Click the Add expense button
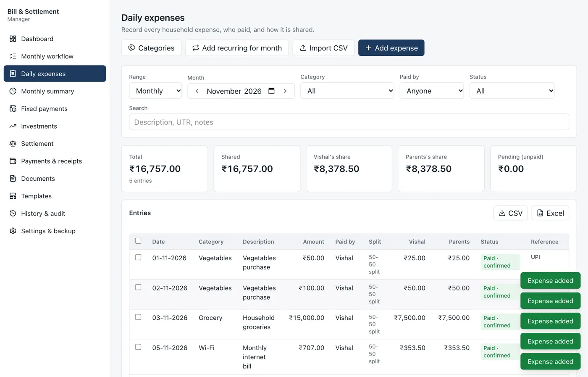 [391, 48]
